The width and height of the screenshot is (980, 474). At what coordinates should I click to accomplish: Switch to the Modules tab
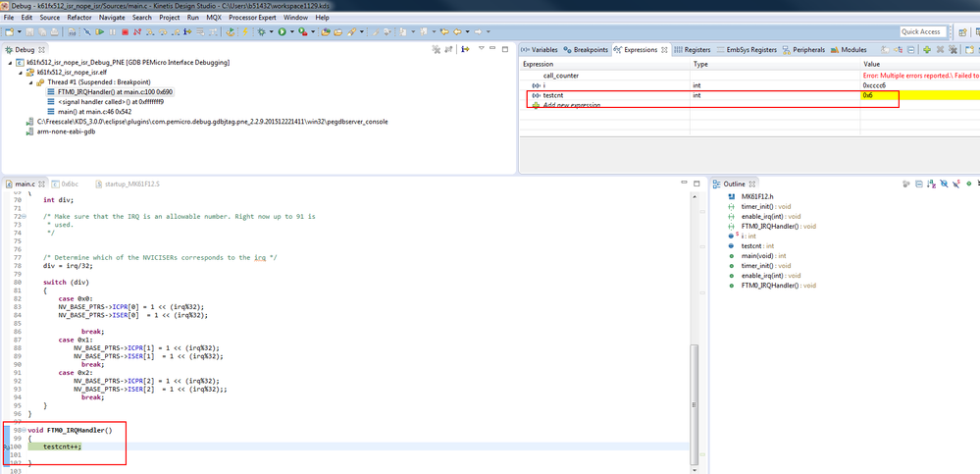click(x=849, y=49)
